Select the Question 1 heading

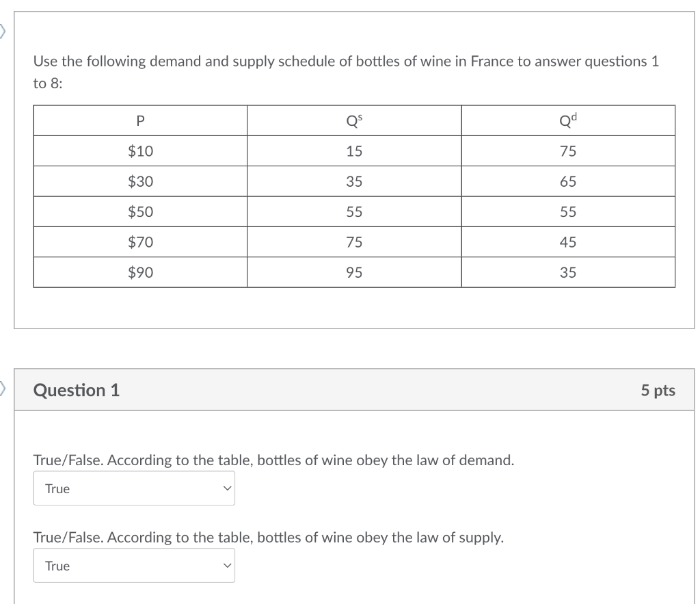click(77, 390)
